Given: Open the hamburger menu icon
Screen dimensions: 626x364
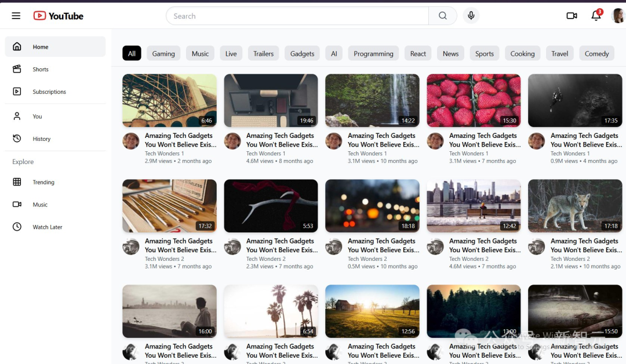Looking at the screenshot, I should 16,16.
